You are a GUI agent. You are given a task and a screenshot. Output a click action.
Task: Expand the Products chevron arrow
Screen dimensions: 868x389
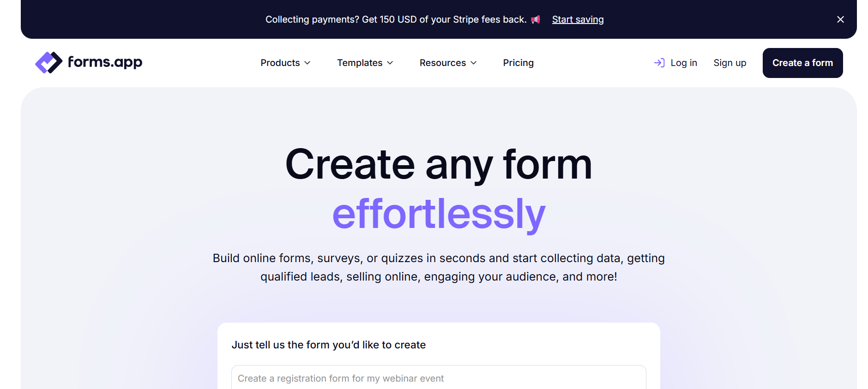[307, 63]
